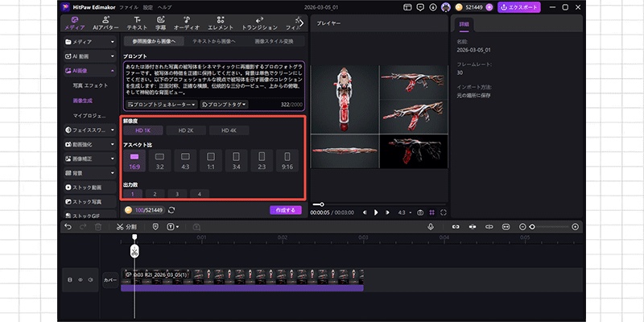
Task: Click the microphone voiceover icon
Action: coord(431,227)
